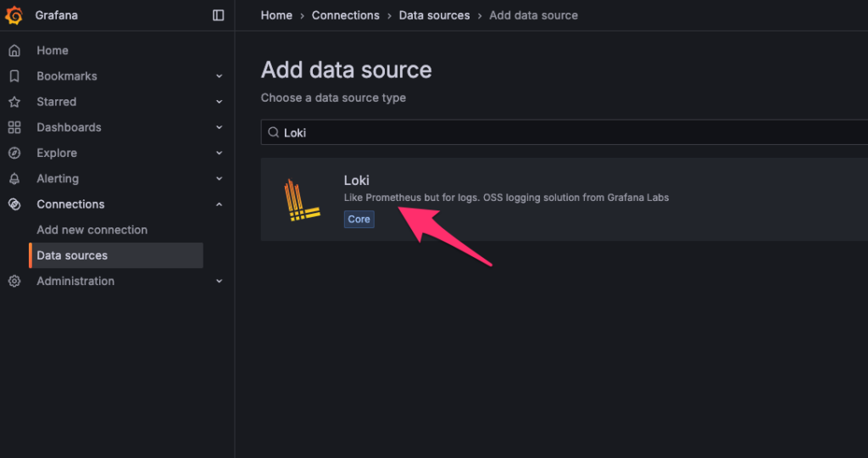Expand the Dashboards section chevron

[x=220, y=127]
